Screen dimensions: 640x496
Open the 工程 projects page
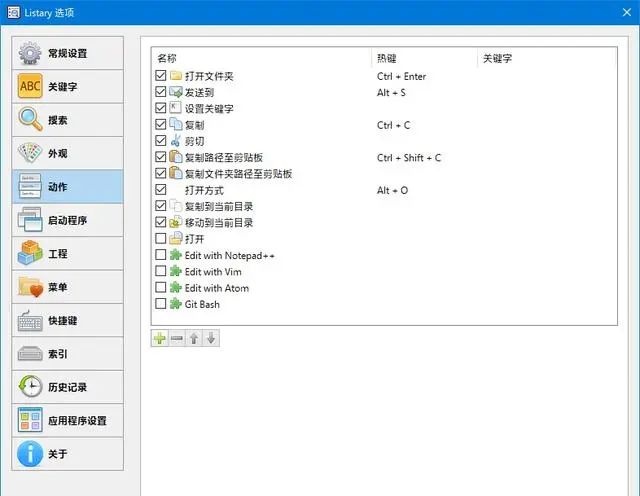(x=68, y=254)
